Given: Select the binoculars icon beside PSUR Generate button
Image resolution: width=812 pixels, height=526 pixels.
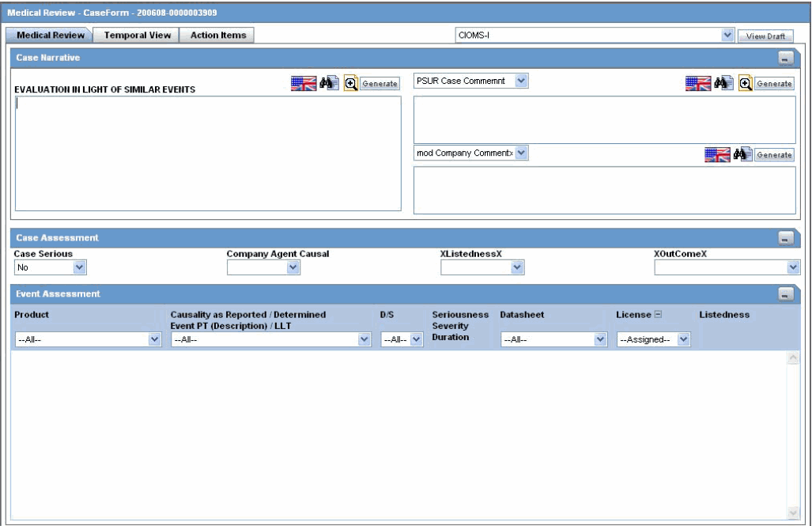Looking at the screenshot, I should tap(723, 83).
